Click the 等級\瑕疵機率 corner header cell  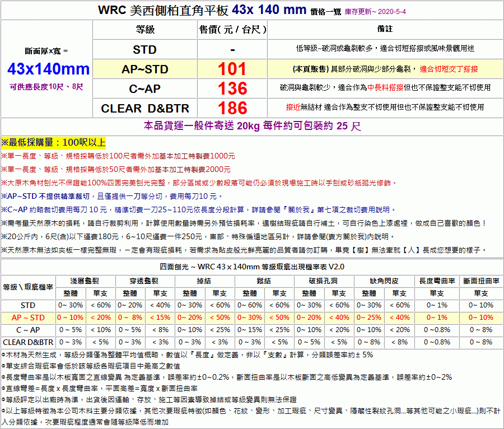pos(28,287)
